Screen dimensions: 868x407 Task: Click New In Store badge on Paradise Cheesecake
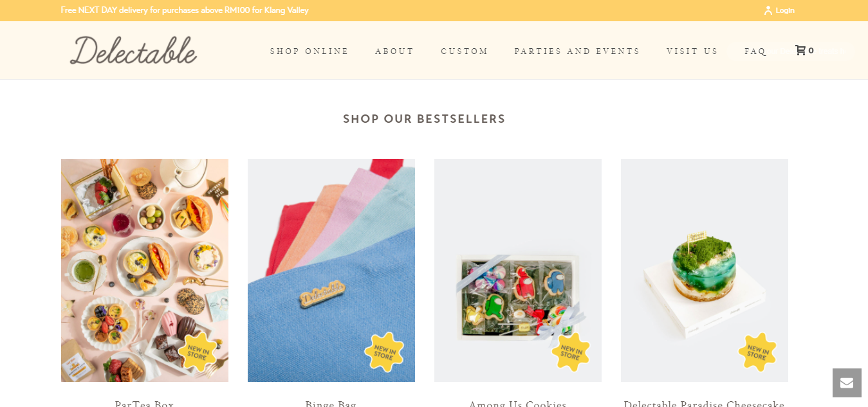(x=757, y=352)
